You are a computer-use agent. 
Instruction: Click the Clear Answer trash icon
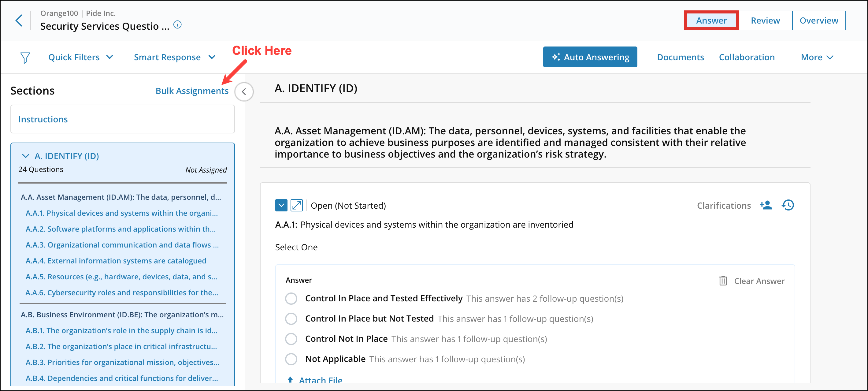point(723,281)
